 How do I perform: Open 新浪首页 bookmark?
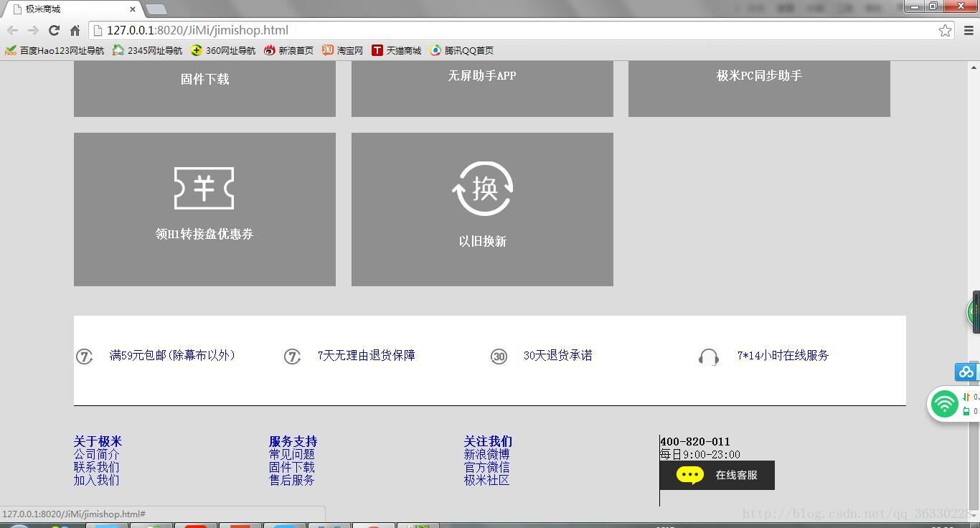(288, 50)
